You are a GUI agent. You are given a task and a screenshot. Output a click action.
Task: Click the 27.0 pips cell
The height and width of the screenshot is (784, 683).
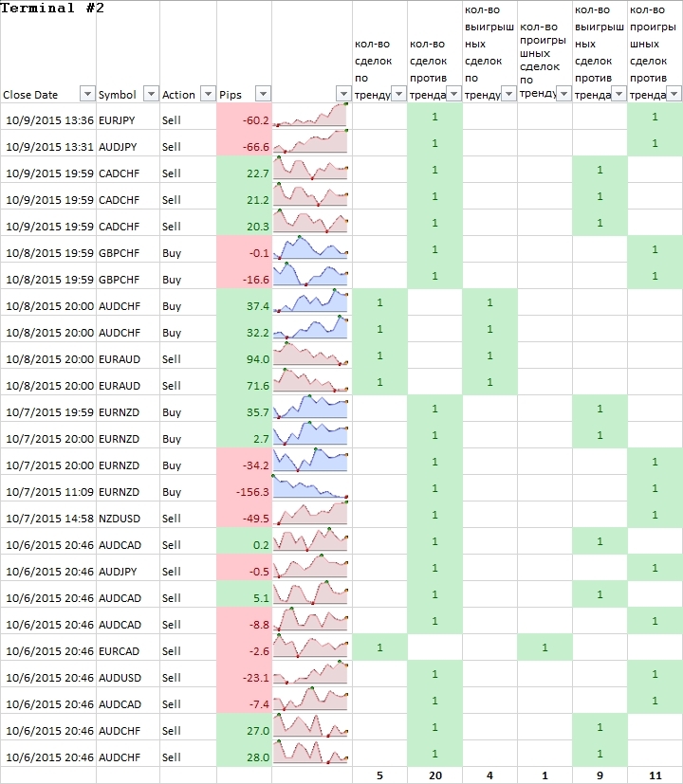(244, 726)
